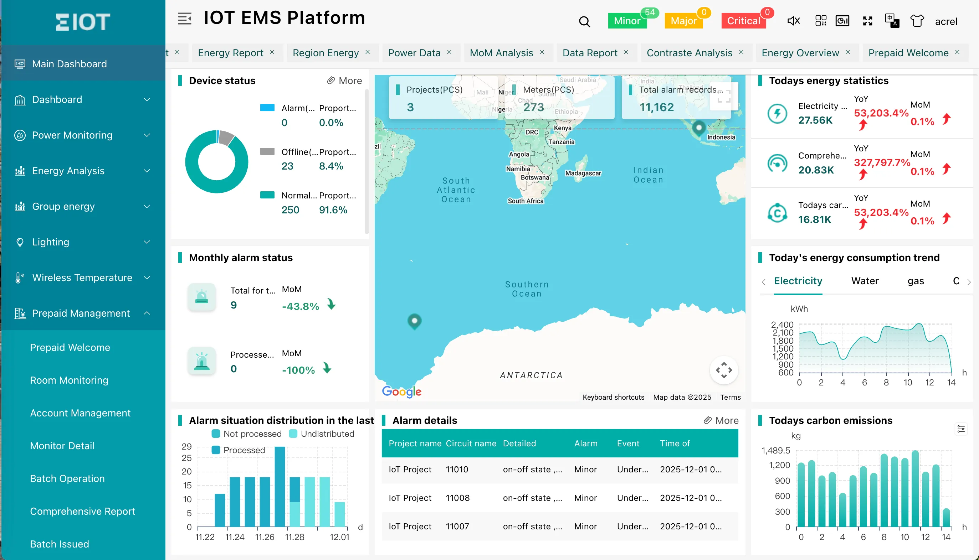Enter fullscreen using the expand arrows icon
The image size is (979, 560).
tap(867, 21)
